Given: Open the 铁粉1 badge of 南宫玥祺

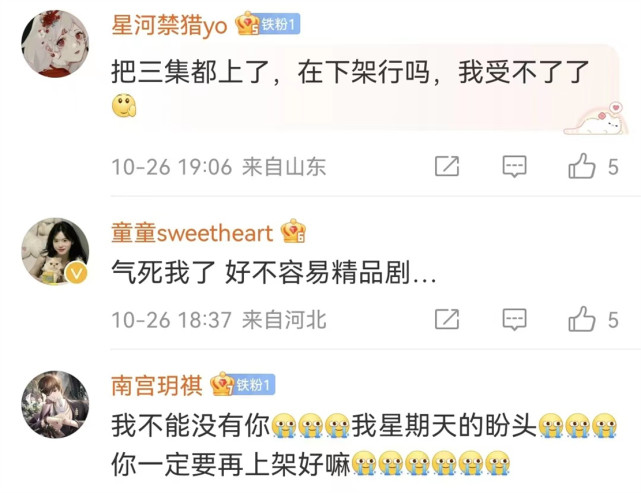Looking at the screenshot, I should (255, 385).
